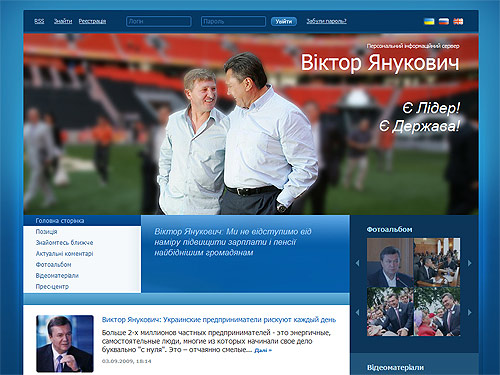The height and width of the screenshot is (375, 500).
Task: Click the Увійти login button
Action: (x=284, y=21)
